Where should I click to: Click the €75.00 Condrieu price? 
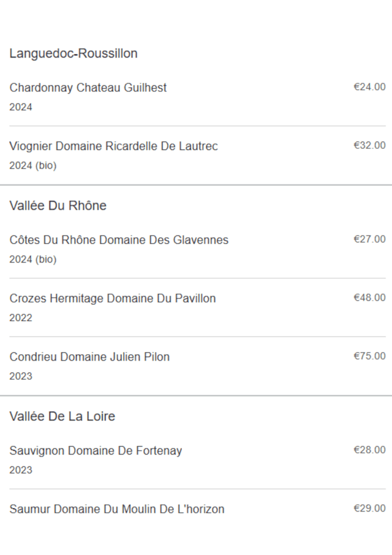click(x=369, y=356)
